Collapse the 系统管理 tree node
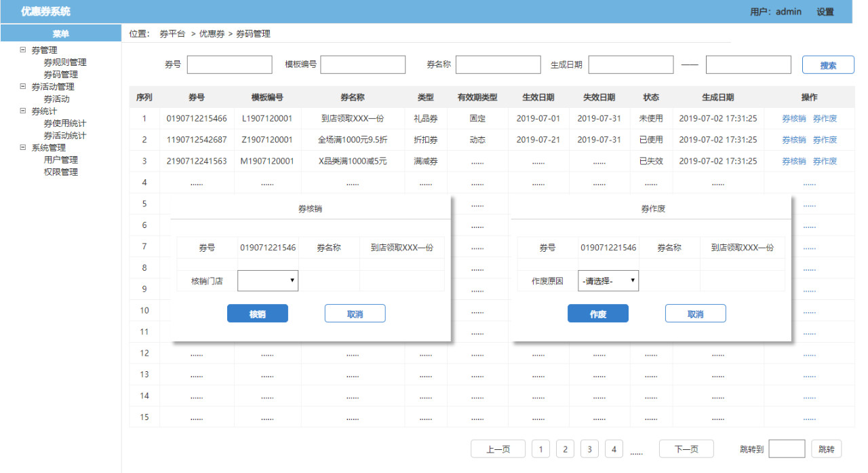Viewport: 868px width, 473px height. (x=23, y=148)
